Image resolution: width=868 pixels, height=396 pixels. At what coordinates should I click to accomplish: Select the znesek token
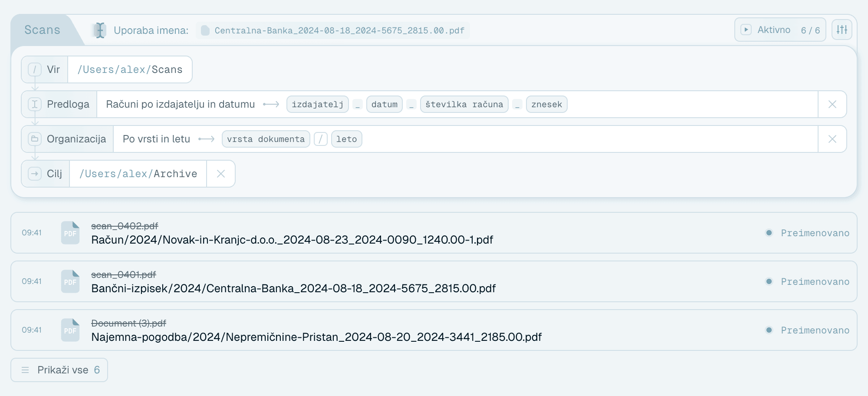(546, 104)
